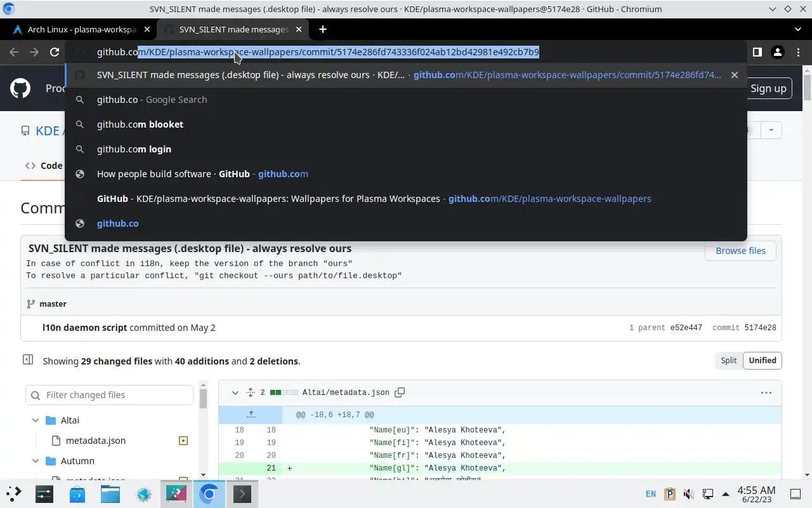
Task: Click the GitHub Sign up button
Action: pos(768,88)
